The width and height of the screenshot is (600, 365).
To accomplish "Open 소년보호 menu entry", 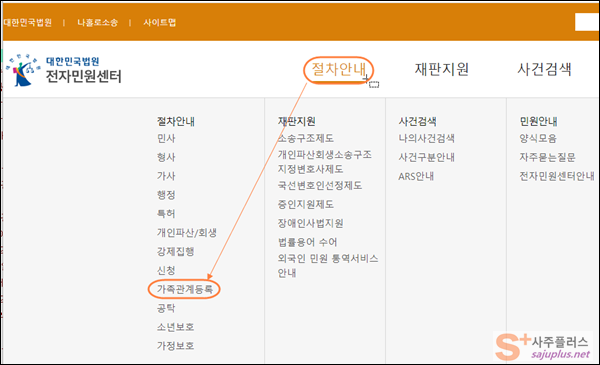I will click(176, 327).
